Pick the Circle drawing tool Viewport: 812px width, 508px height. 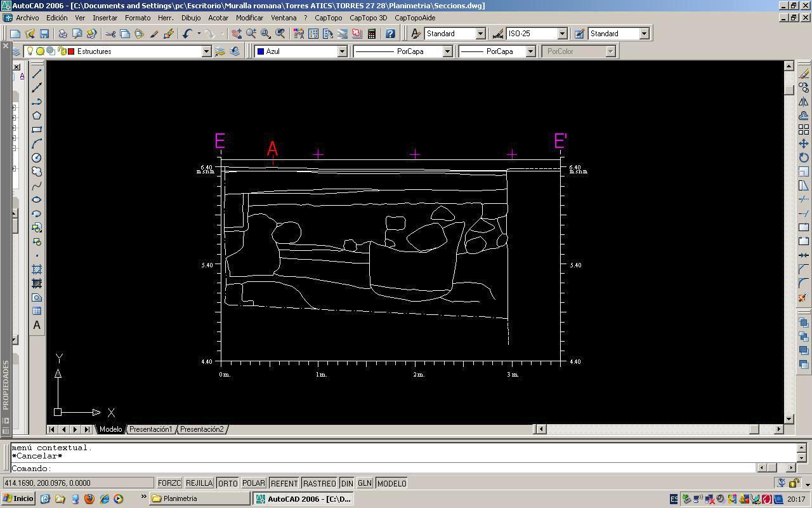point(37,157)
